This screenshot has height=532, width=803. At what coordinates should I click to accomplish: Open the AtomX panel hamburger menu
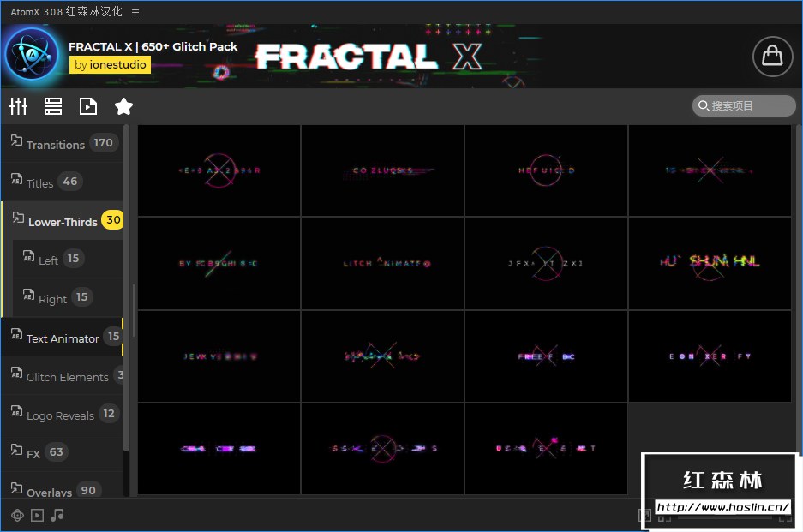click(x=135, y=12)
